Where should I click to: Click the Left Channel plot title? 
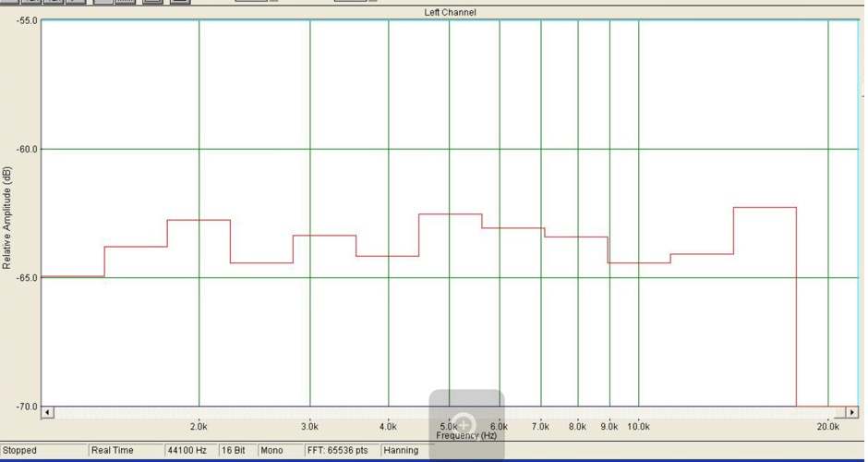[450, 12]
